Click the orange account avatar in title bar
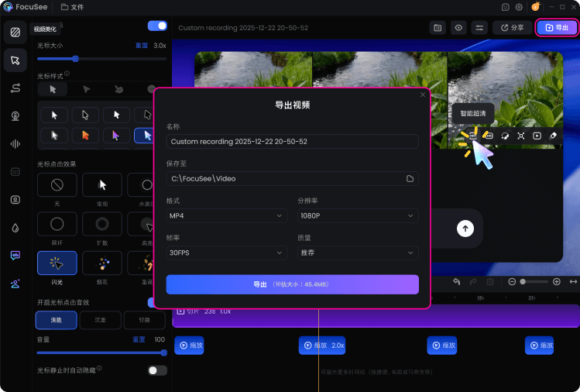Screen dimensions: 580x392 pos(535,6)
